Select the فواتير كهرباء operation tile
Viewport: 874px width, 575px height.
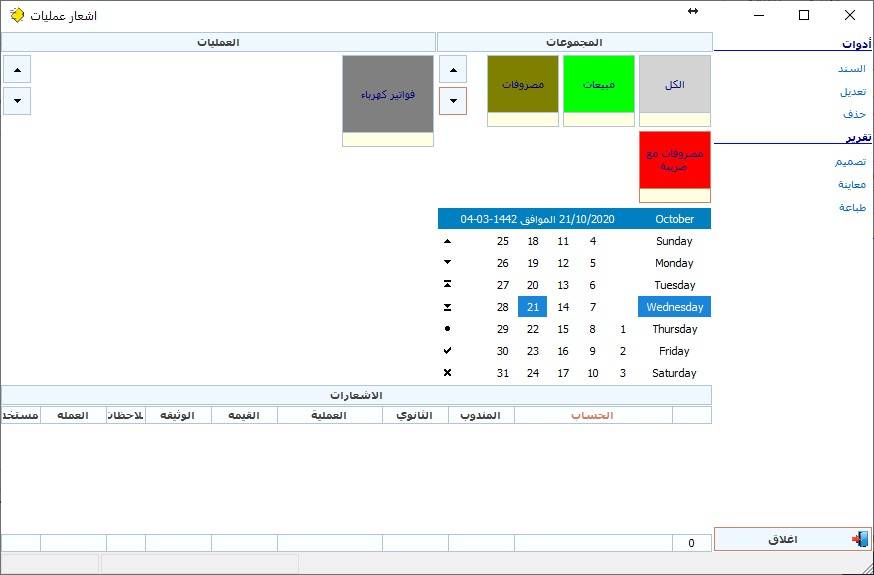point(388,101)
